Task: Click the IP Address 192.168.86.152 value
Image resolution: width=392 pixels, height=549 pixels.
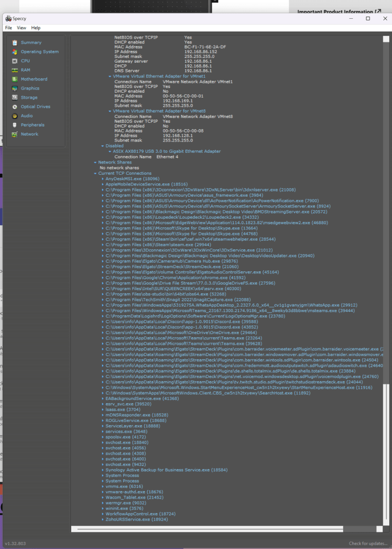Action: click(201, 52)
